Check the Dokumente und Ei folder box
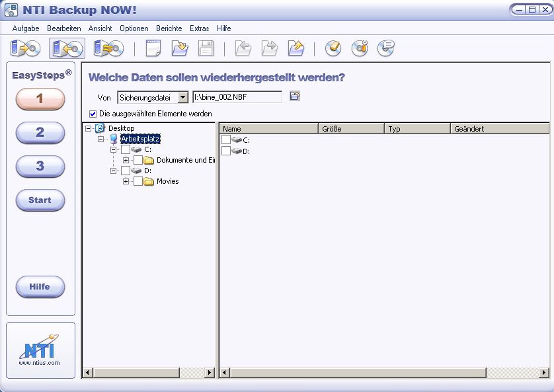The image size is (554, 392). click(138, 161)
